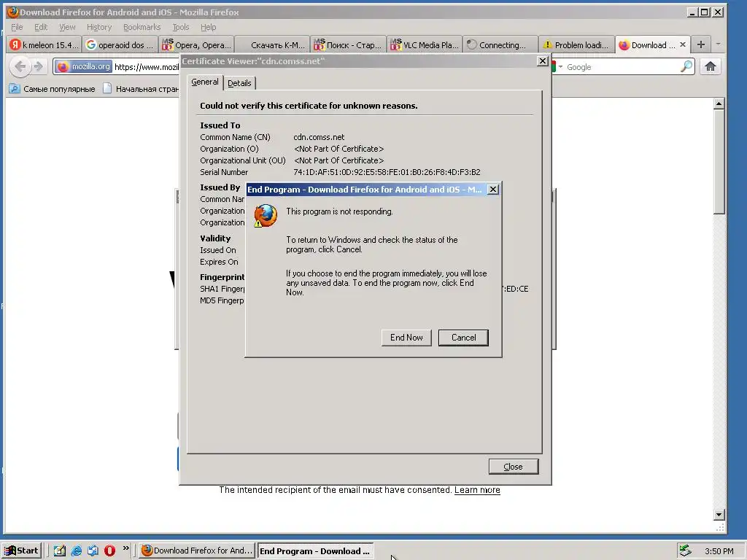Viewport: 747px width, 560px height.
Task: Close the Download tab with its X
Action: point(683,44)
